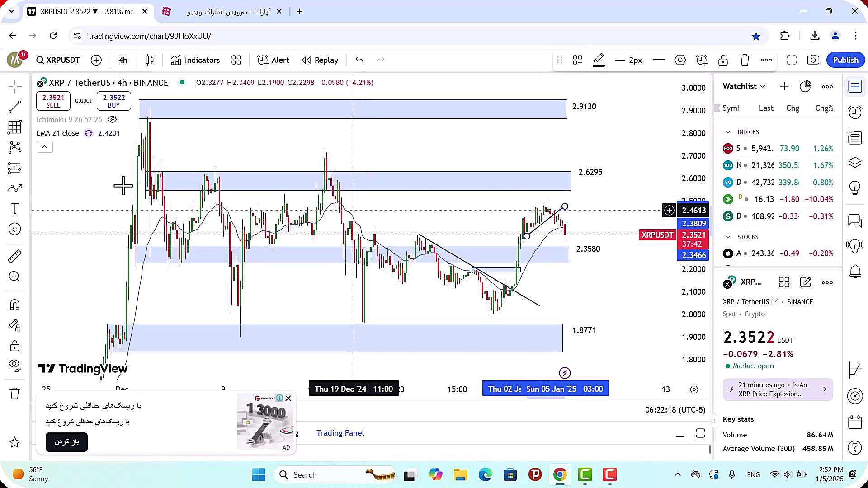
Task: Delete the selected drawing
Action: (x=745, y=60)
